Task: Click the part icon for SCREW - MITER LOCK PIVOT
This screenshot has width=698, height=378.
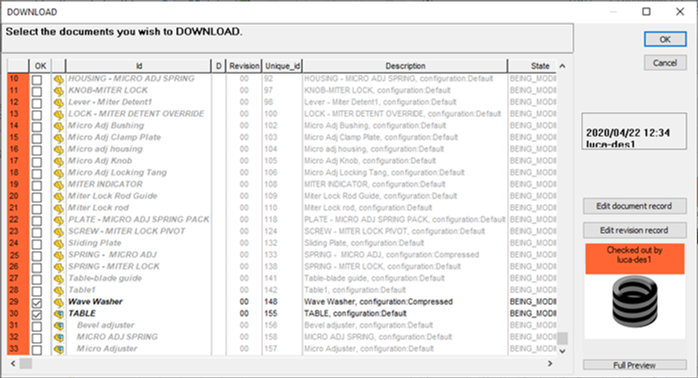Action: tap(58, 232)
